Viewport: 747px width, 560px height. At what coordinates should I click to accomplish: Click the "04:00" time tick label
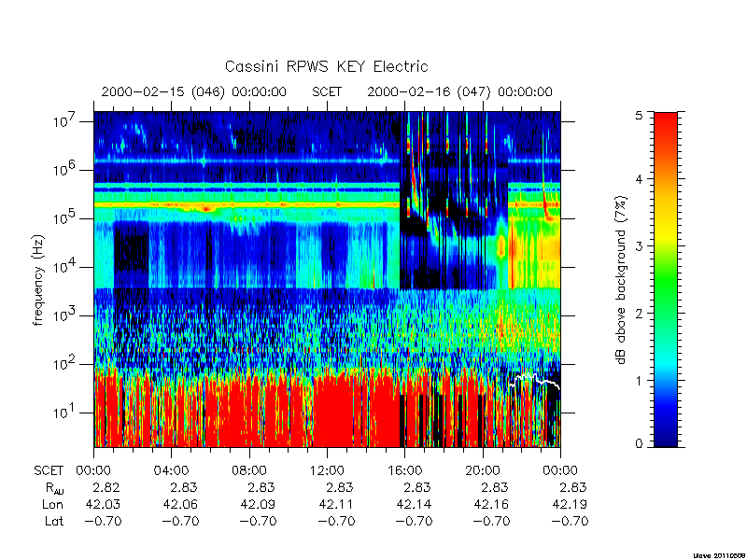coord(171,471)
